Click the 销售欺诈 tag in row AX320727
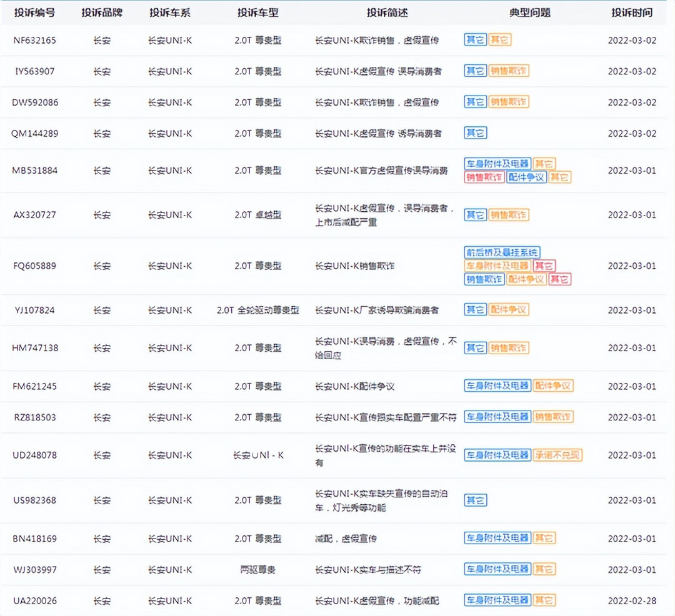The width and height of the screenshot is (675, 616). 508,215
